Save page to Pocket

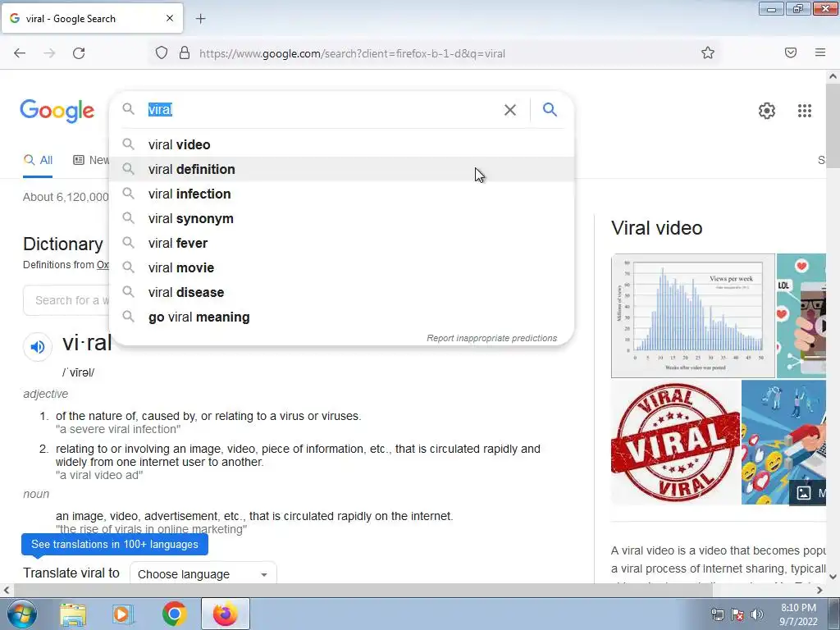click(x=790, y=52)
